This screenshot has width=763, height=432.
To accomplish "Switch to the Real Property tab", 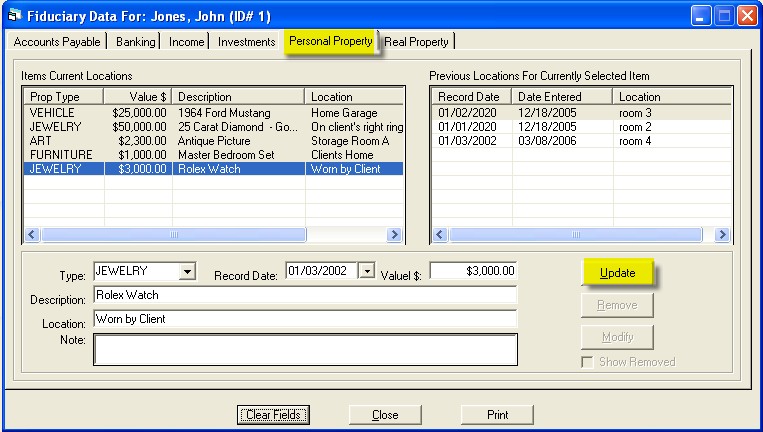I will coord(417,42).
